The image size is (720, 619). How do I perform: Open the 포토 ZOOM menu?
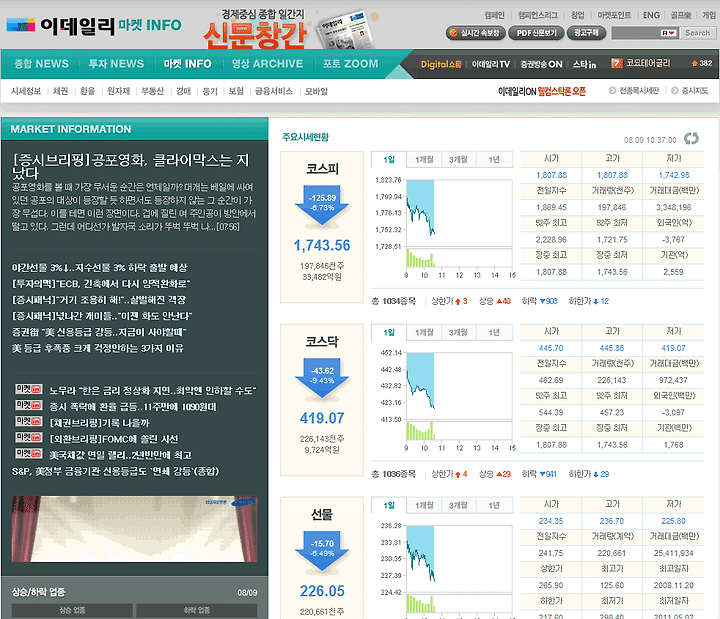[x=350, y=64]
